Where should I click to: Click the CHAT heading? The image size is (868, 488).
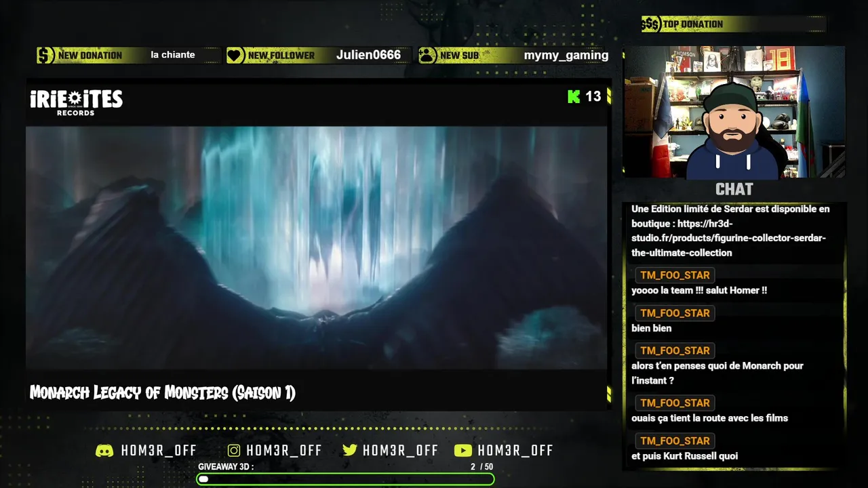[x=734, y=189]
